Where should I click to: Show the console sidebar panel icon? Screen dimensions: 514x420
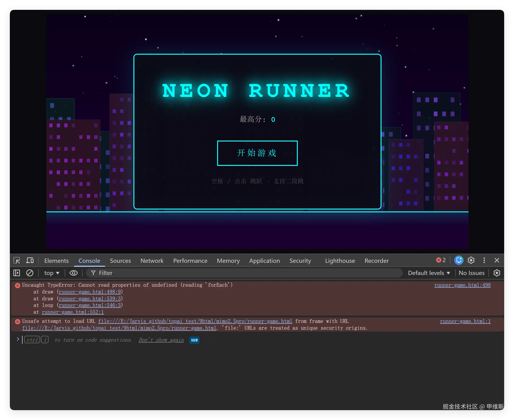[17, 273]
